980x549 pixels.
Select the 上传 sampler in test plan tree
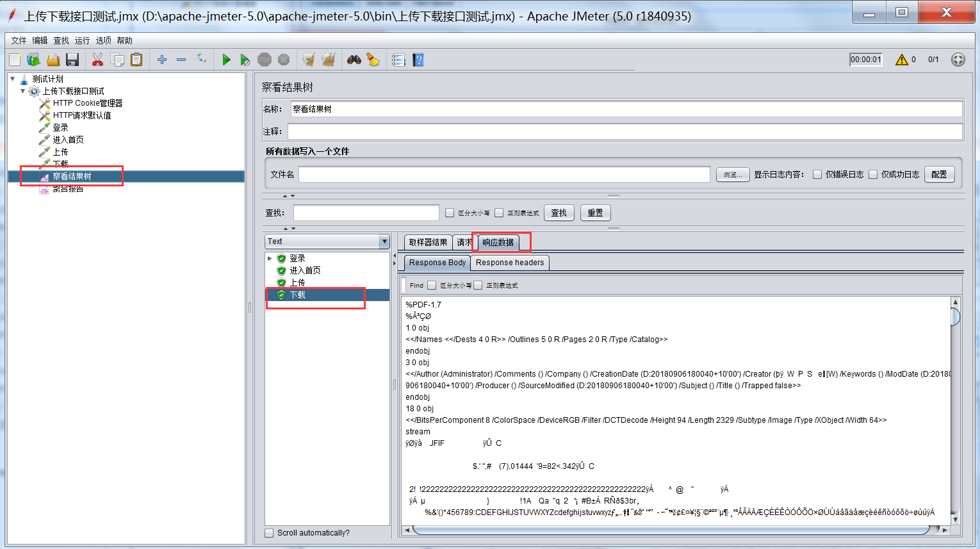click(x=60, y=152)
